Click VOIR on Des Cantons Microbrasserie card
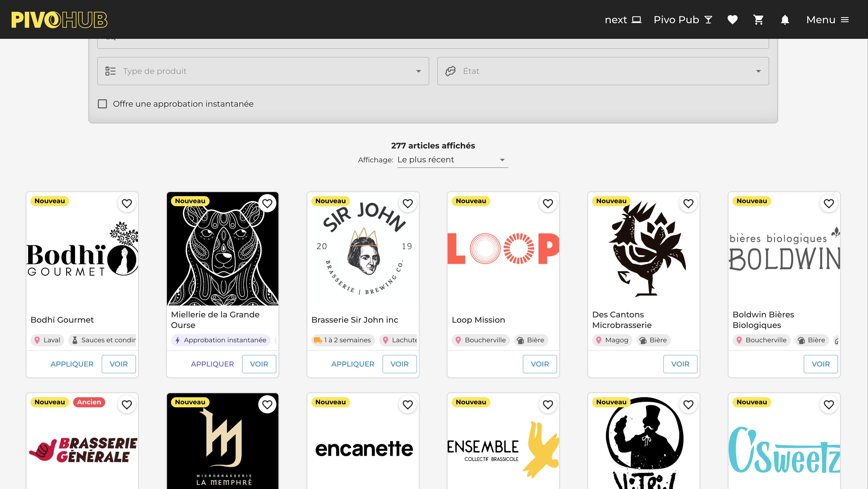This screenshot has height=489, width=868. coord(680,364)
